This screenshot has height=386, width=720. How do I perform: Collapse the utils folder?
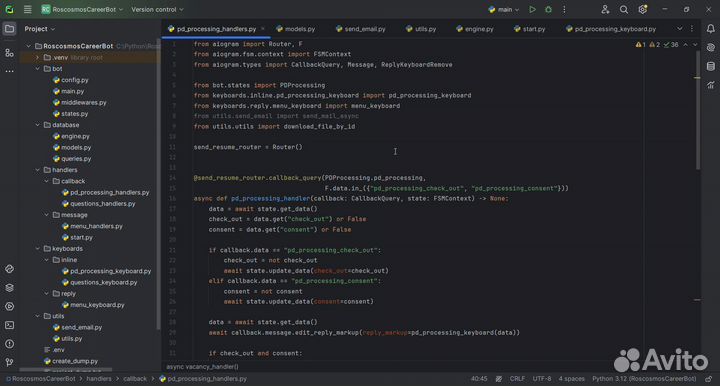(x=38, y=316)
